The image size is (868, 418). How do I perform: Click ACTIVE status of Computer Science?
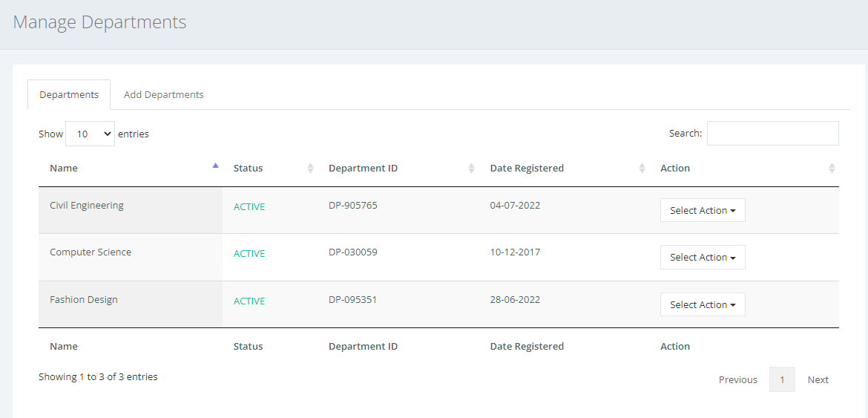tap(249, 254)
